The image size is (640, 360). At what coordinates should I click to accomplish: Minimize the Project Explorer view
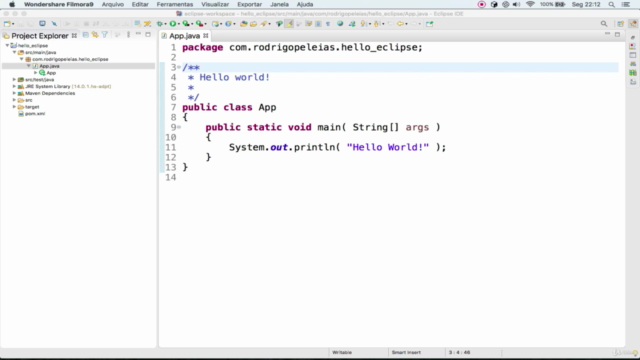point(138,34)
